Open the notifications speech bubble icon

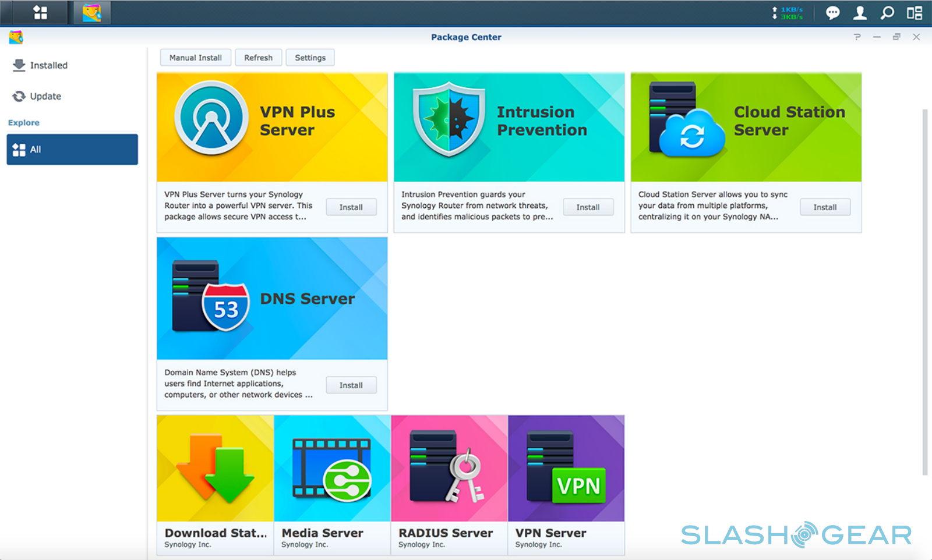click(x=833, y=13)
